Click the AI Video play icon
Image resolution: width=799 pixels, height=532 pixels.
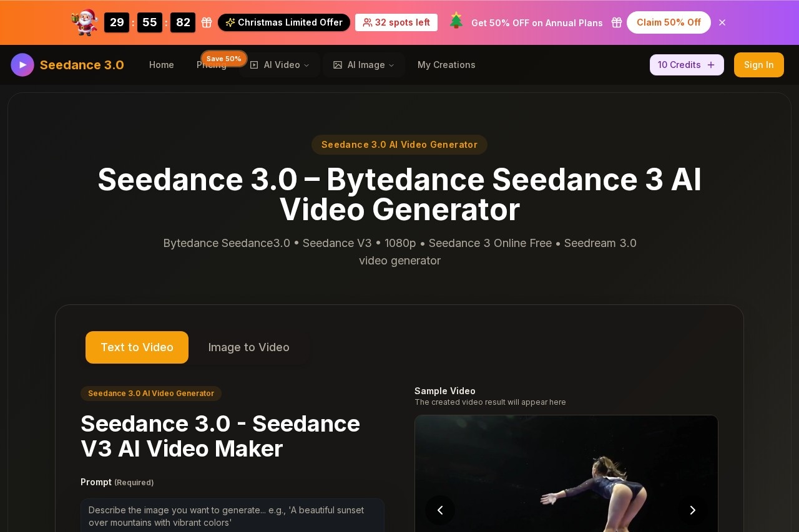point(254,65)
